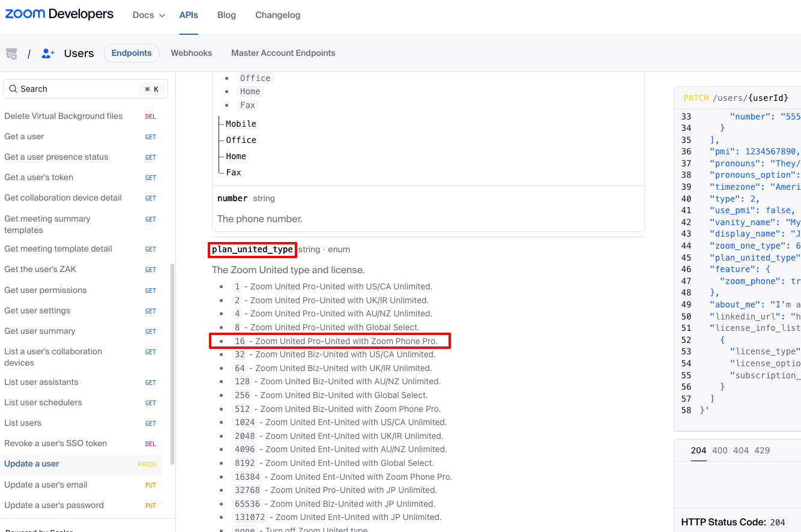Click the search magnifier icon

[13, 89]
